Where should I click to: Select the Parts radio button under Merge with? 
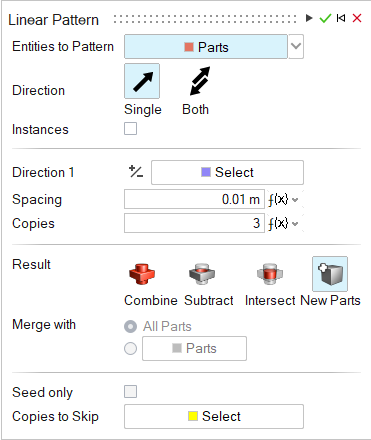[x=130, y=348]
